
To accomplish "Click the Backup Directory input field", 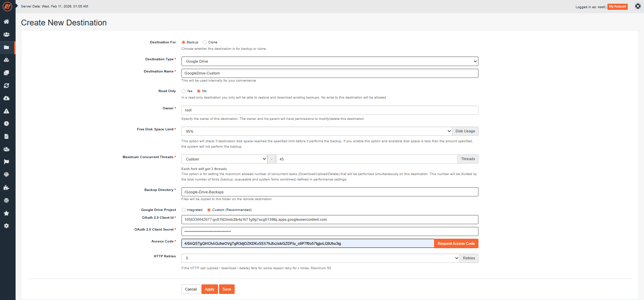I will point(329,192).
